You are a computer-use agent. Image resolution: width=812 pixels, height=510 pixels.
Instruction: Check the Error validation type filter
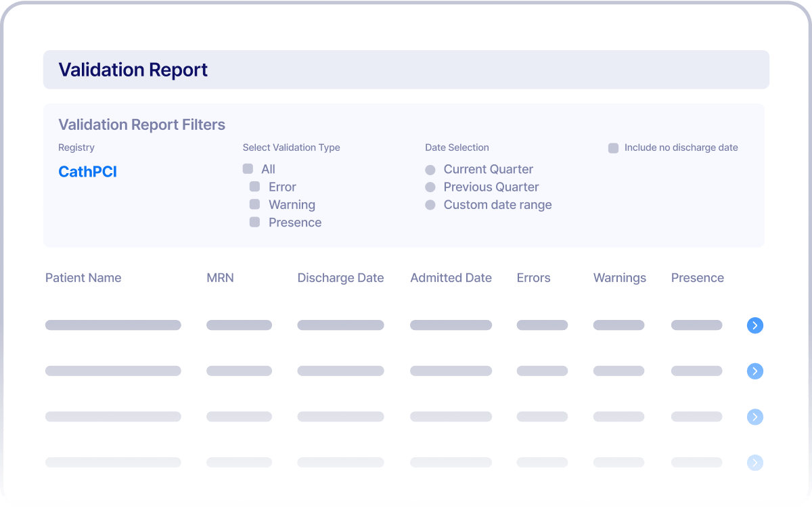coord(255,187)
